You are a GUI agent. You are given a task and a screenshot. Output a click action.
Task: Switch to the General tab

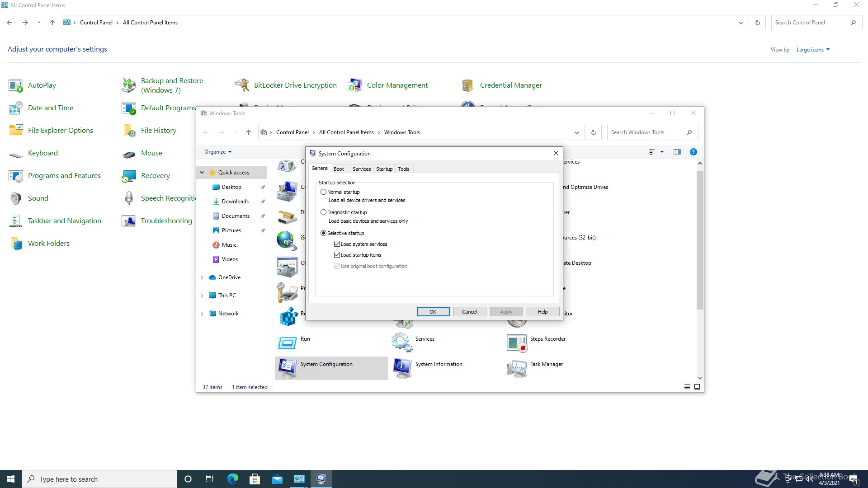[320, 168]
